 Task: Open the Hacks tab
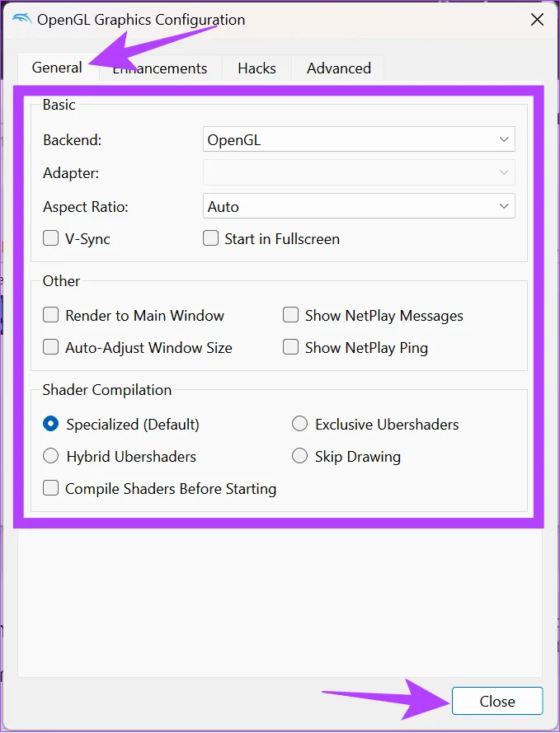pos(256,68)
